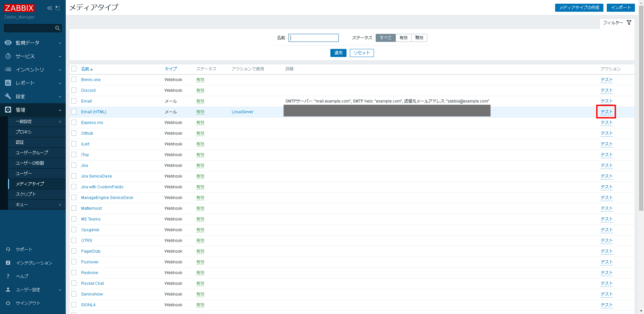Check the ServiceNow row checkbox

tap(74, 294)
